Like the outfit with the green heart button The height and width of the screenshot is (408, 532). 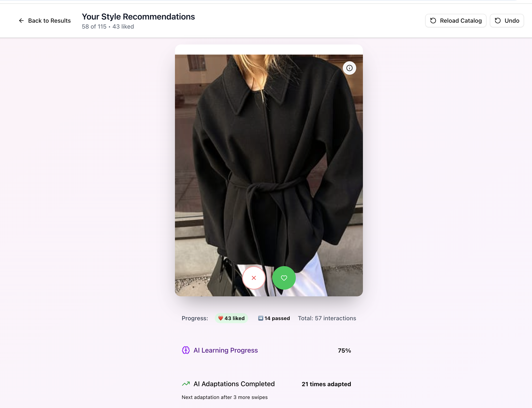(x=284, y=278)
